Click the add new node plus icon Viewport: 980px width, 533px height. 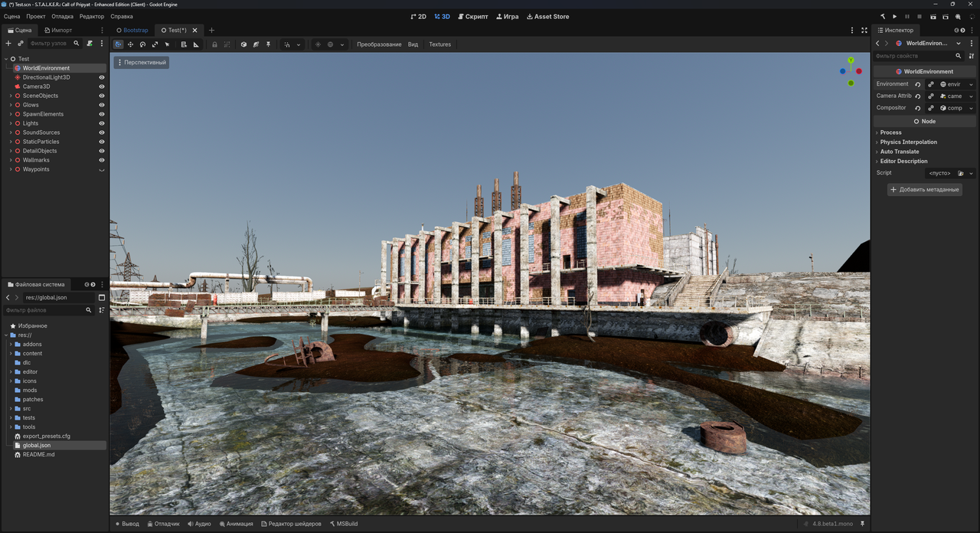point(8,44)
